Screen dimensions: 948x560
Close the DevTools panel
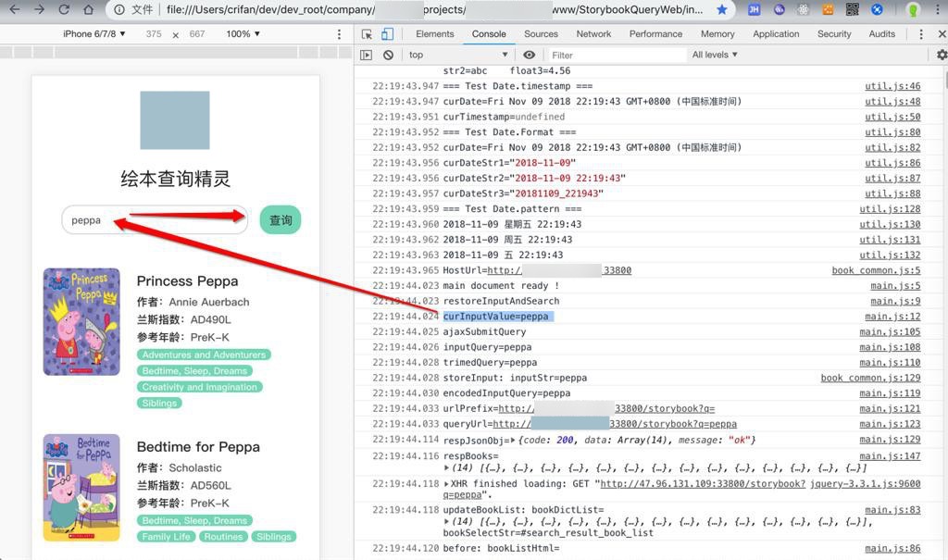(x=942, y=34)
